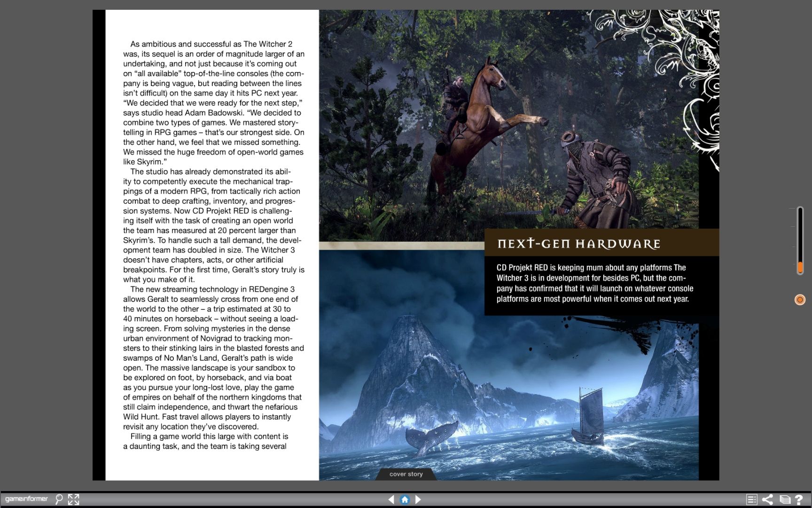Screen dimensions: 812x508
Task: Click the CD Projekt RED sidebar paragraph
Action: [x=594, y=283]
